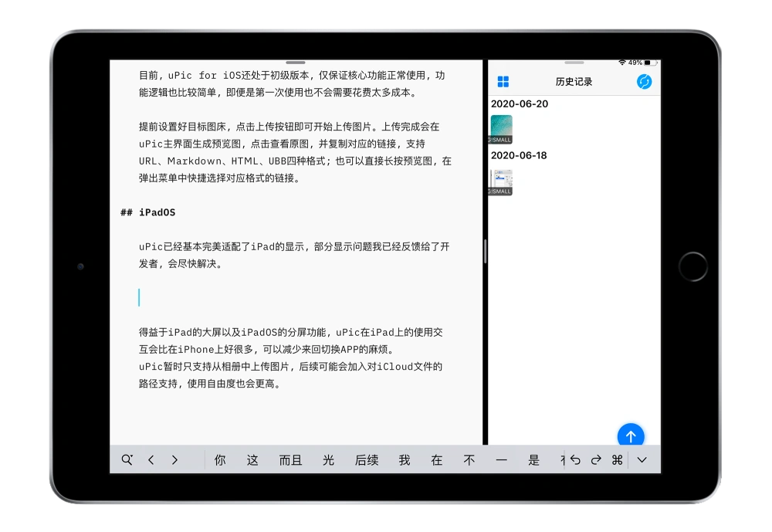Click the 2020-06-18 date header
Screen dimensions: 772x532
click(519, 156)
